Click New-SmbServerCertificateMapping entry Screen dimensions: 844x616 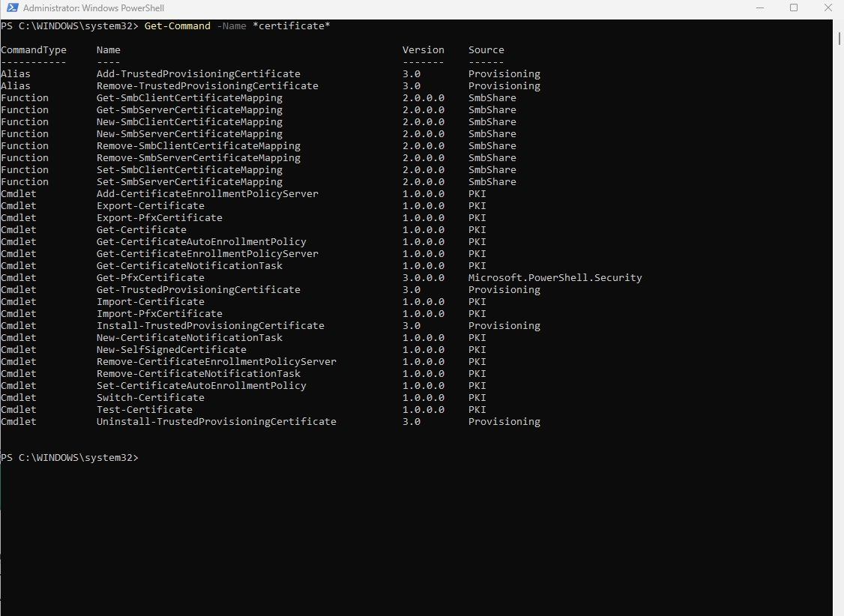coord(190,134)
